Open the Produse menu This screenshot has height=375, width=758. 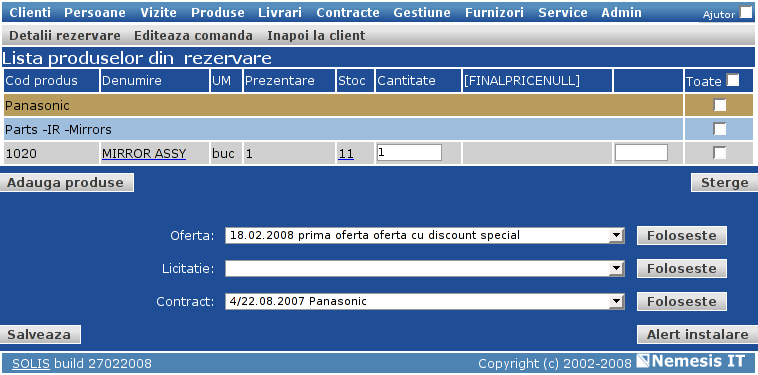click(218, 13)
